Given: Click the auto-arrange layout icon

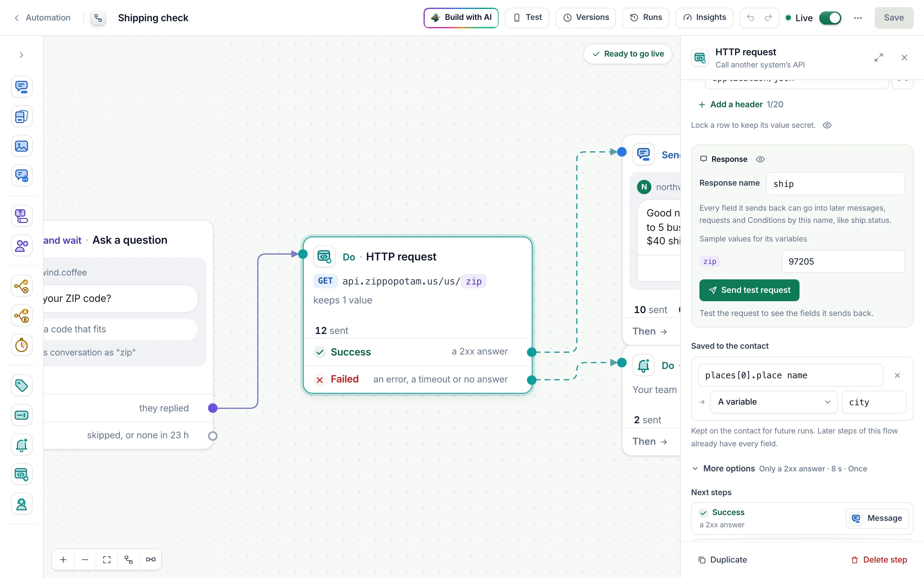Looking at the screenshot, I should point(129,560).
